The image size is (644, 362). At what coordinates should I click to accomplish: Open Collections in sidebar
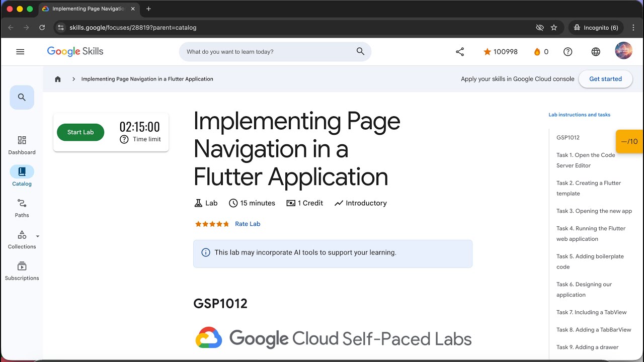(x=22, y=240)
